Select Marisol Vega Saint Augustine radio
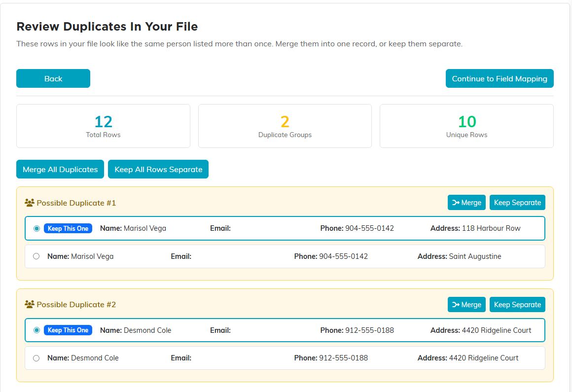 [36, 256]
